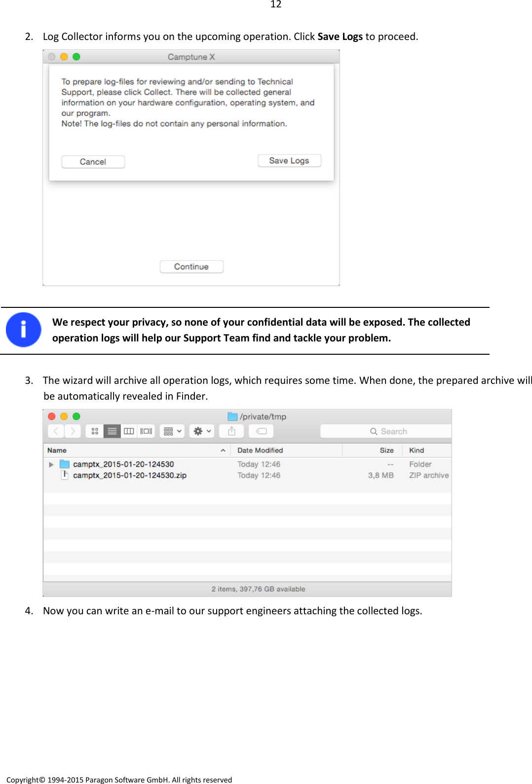The width and height of the screenshot is (532, 784).
Task: Click Finder status bar item count
Action: (x=258, y=589)
